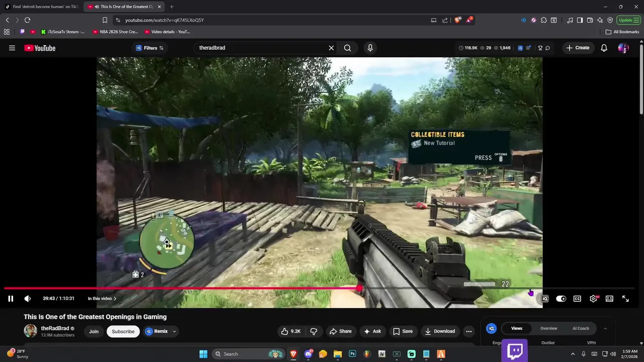Screen dimensions: 644x362
Task: Click the URL address bar
Action: pyautogui.click(x=272, y=20)
